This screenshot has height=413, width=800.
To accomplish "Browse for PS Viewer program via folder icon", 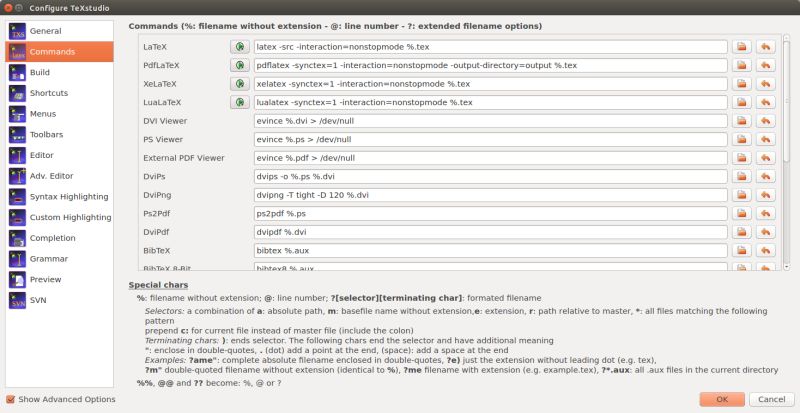I will 742,139.
